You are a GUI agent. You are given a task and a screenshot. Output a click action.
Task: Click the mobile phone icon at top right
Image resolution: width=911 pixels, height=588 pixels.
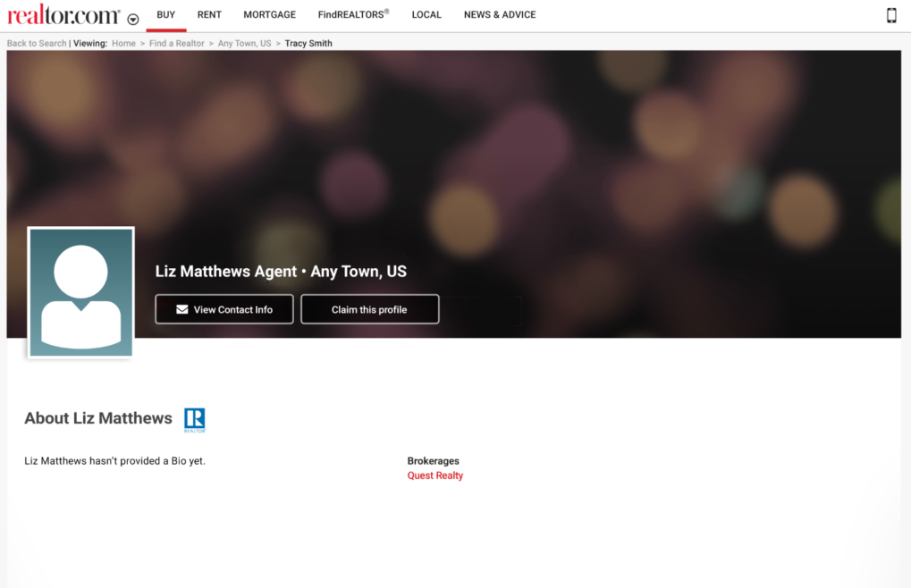tap(890, 15)
